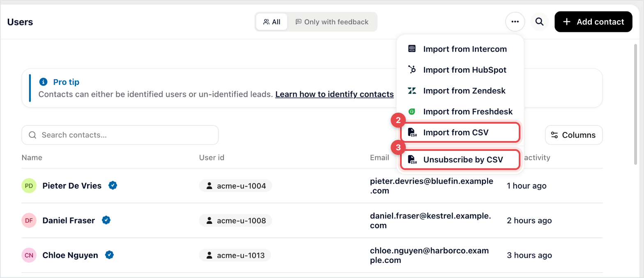Click the Add contact button

pyautogui.click(x=593, y=22)
